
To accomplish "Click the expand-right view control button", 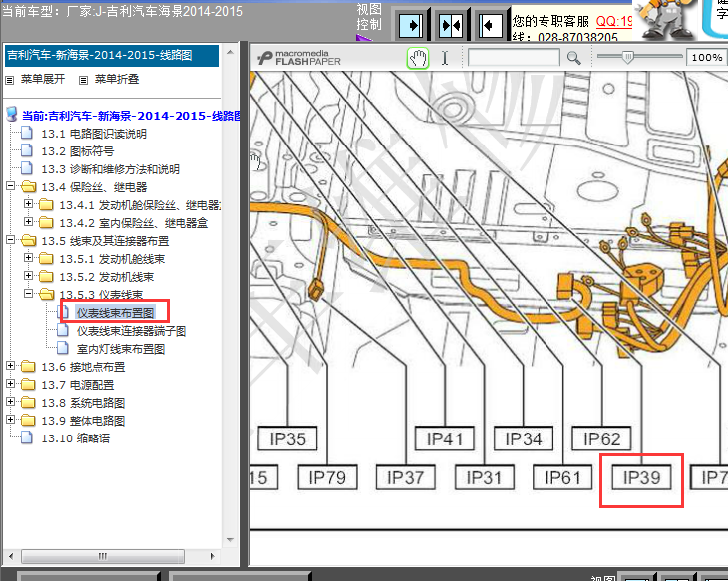I will 411,25.
